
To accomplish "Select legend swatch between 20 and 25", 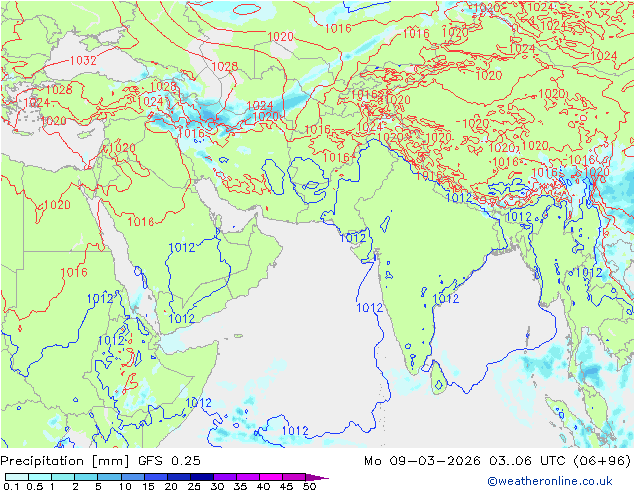I will click(179, 477).
